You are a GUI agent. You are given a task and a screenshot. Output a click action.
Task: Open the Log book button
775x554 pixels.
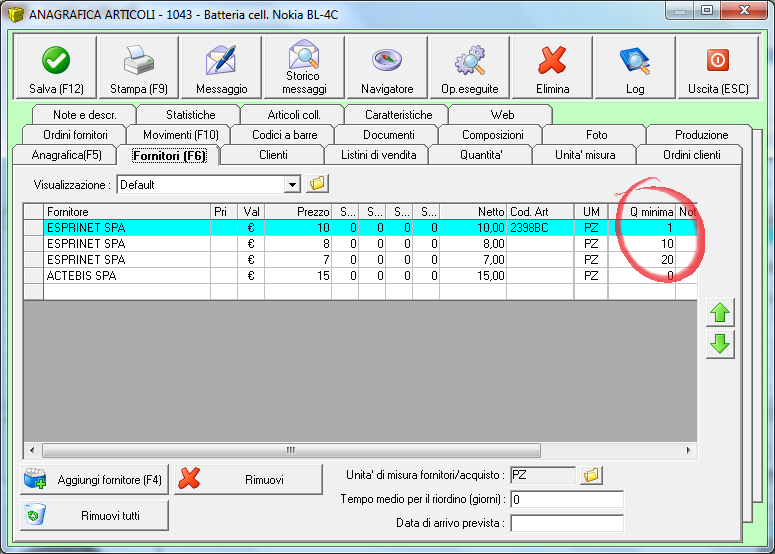tap(635, 67)
